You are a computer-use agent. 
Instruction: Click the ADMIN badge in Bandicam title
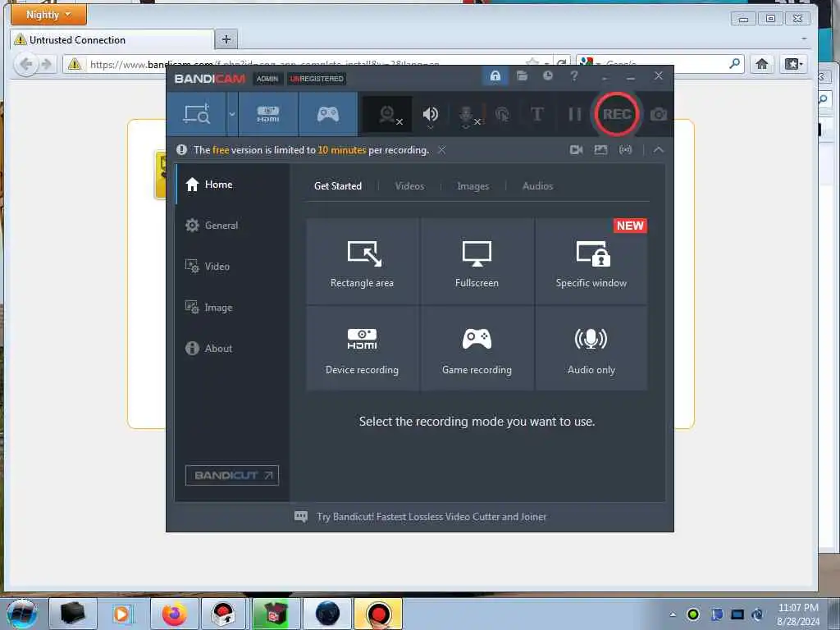(267, 79)
